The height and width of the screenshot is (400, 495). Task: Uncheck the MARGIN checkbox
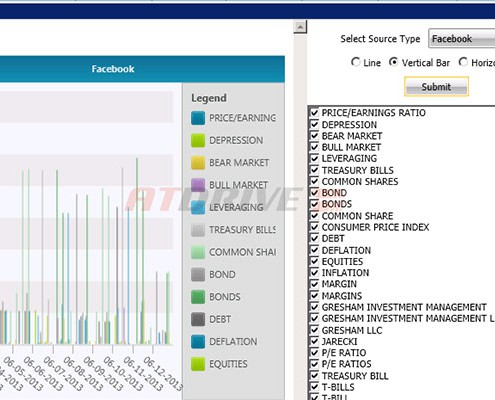(314, 284)
